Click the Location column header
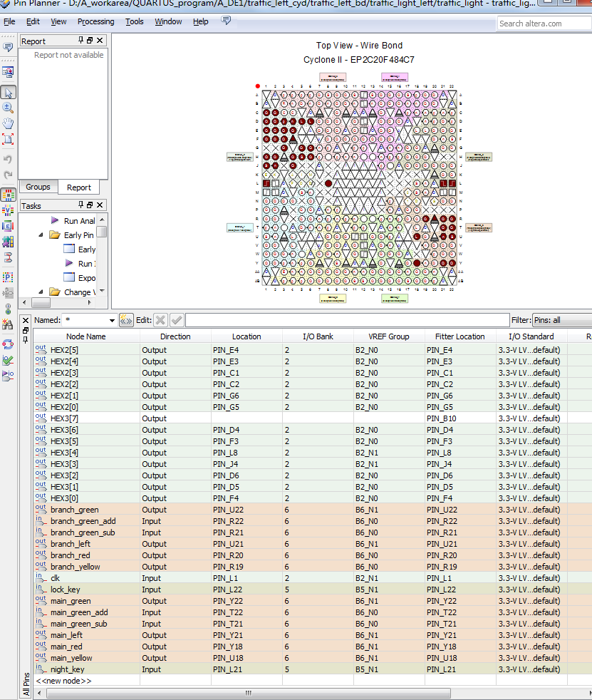The height and width of the screenshot is (700, 592). (246, 336)
